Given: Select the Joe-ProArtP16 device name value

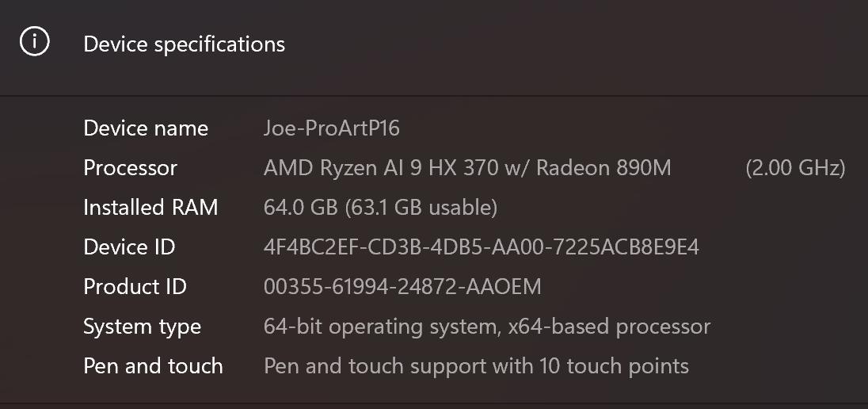Looking at the screenshot, I should pos(331,128).
